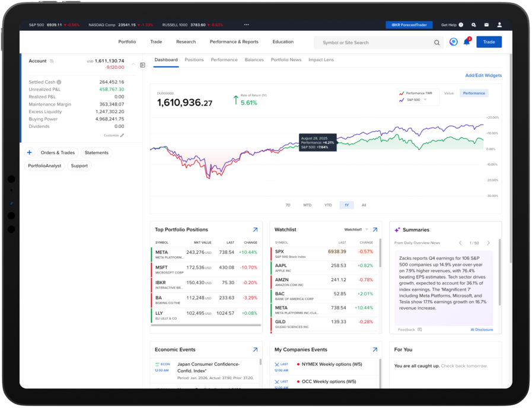This screenshot has width=532, height=408.
Task: Open Economic Events in full view arrow
Action: pos(255,350)
